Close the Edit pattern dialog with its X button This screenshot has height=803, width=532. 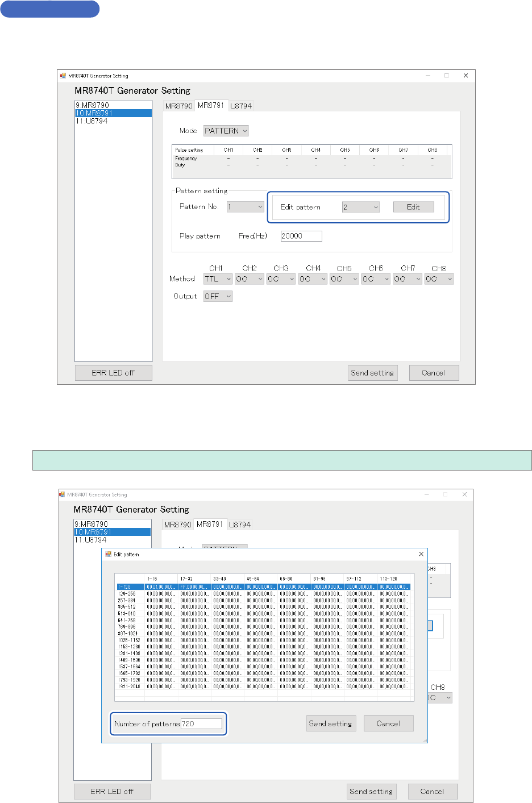click(421, 554)
